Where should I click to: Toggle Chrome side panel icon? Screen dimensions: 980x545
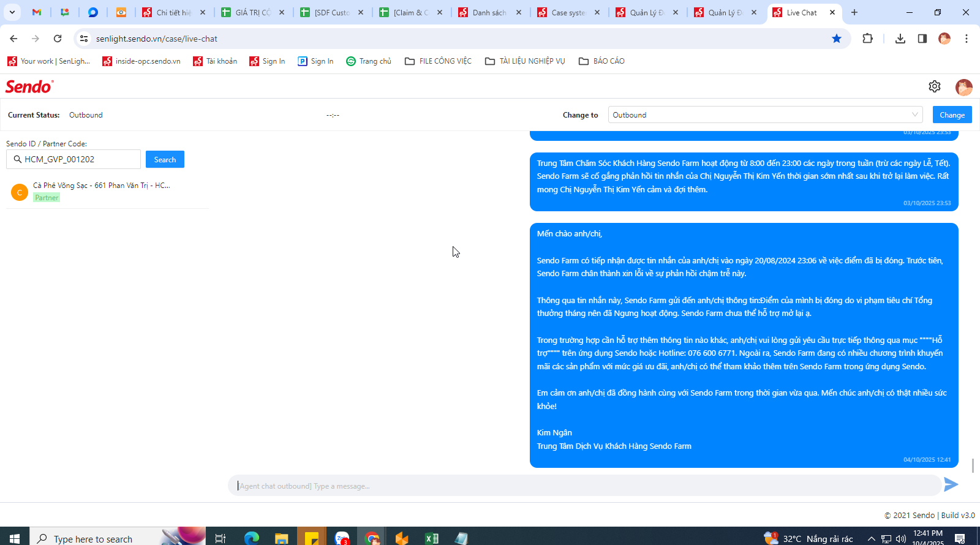[x=922, y=39]
